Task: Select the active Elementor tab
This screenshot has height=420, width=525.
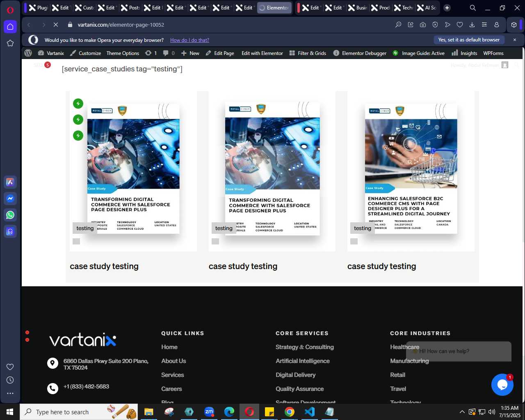Action: coord(274,8)
